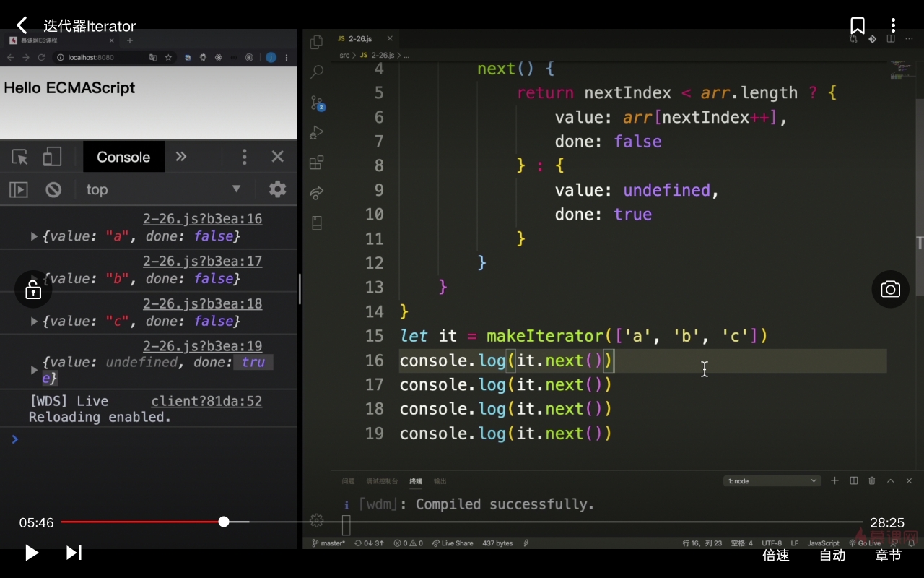The width and height of the screenshot is (924, 578).
Task: Open the VS Code Search sidebar icon
Action: point(316,72)
